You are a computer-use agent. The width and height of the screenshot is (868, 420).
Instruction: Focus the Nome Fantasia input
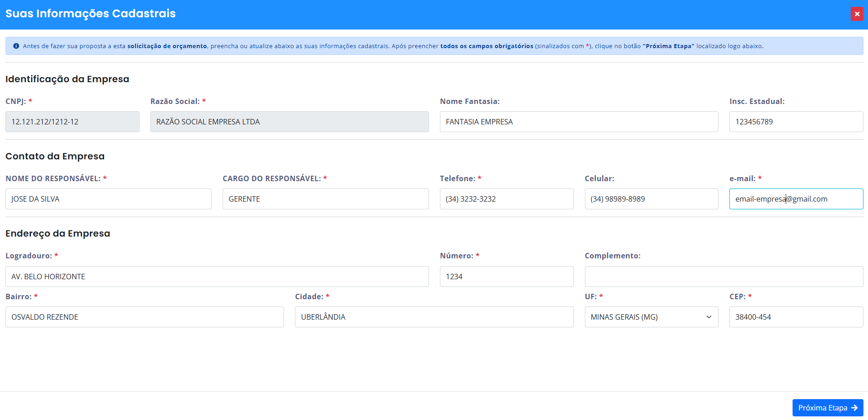point(579,122)
